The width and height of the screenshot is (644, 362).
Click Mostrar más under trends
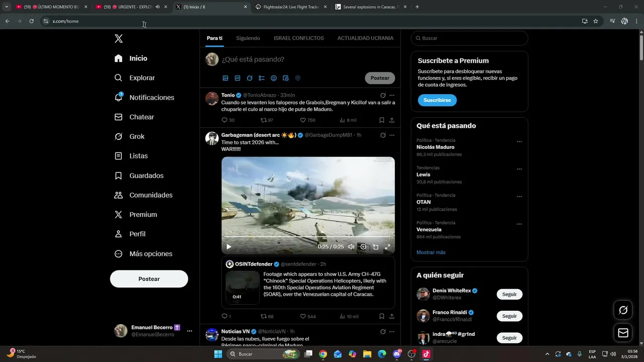431,252
